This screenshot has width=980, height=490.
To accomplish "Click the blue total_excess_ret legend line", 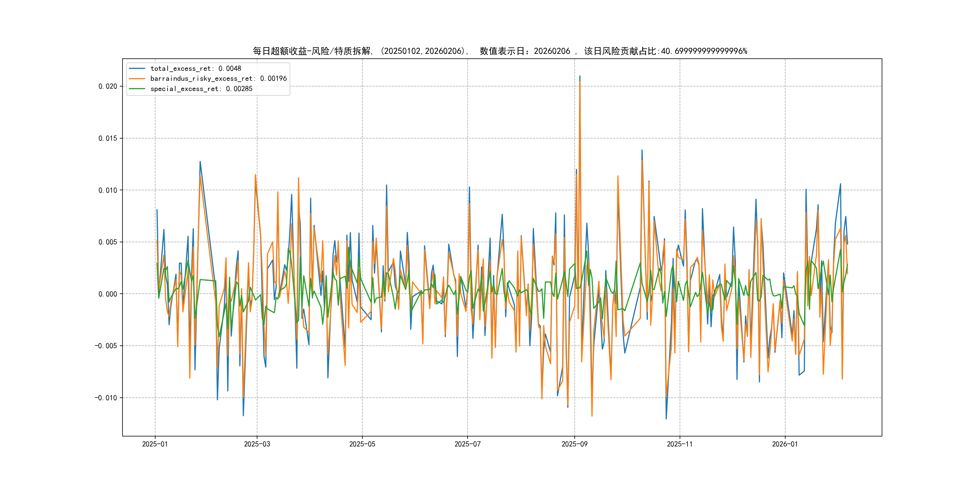I will tap(137, 68).
